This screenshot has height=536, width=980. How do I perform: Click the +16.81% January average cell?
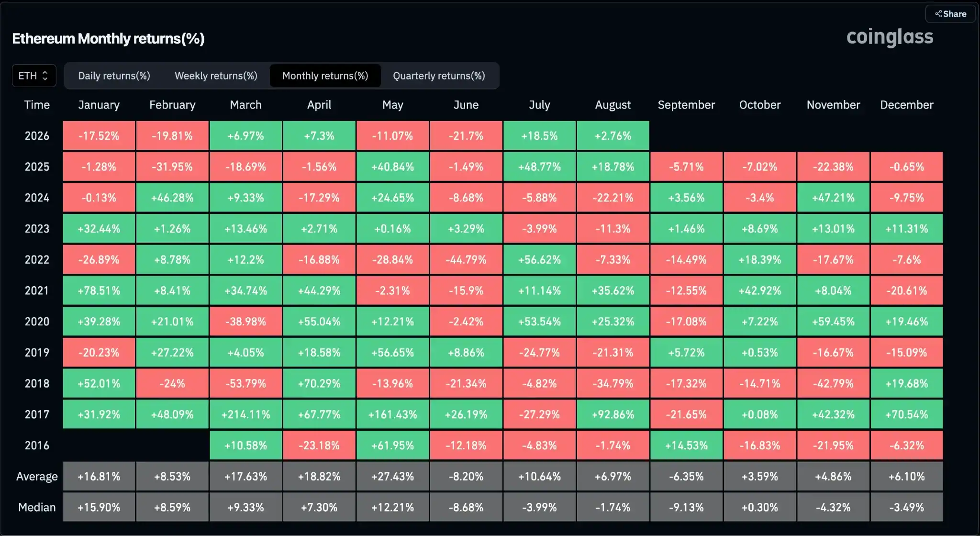(99, 477)
